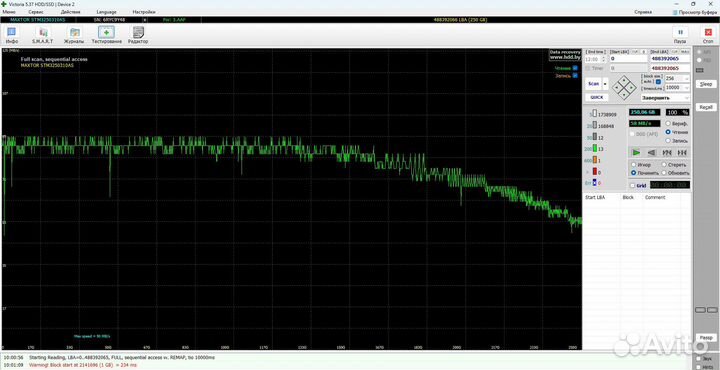This screenshot has width=720, height=370.
Task: Toggle the auto block size checkbox
Action: [658, 82]
